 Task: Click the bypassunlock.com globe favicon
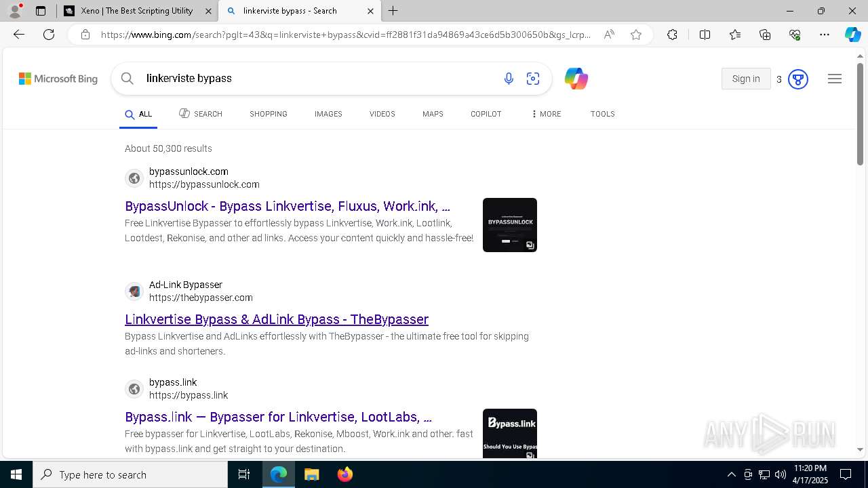point(134,178)
